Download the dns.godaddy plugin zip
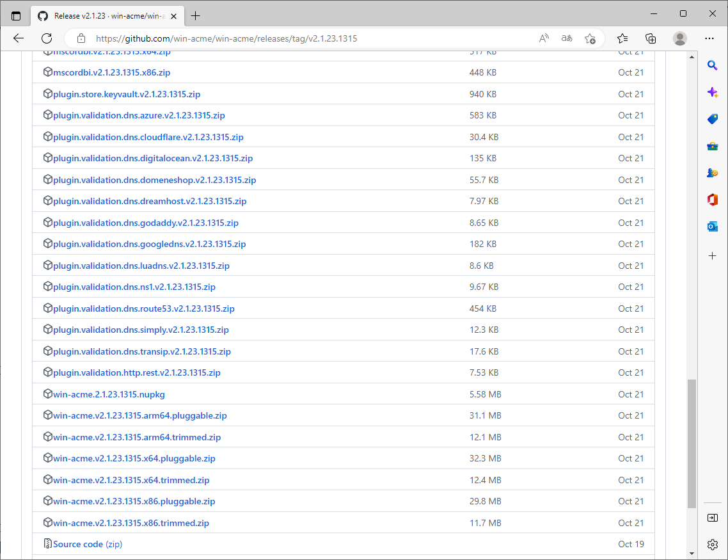The height and width of the screenshot is (560, 728). click(146, 223)
